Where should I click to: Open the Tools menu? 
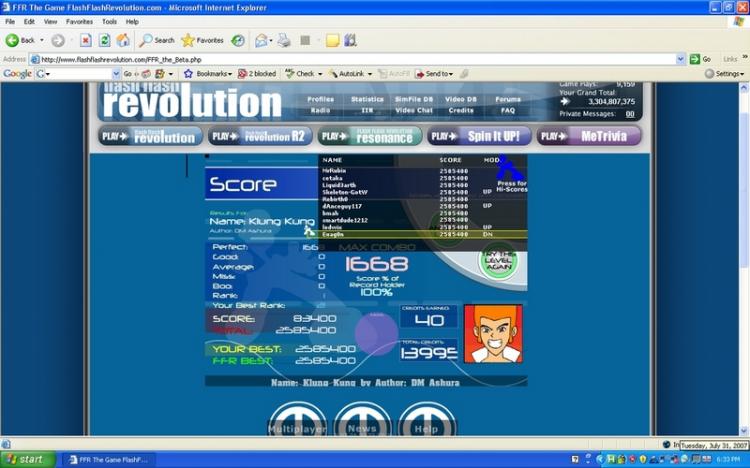click(109, 22)
